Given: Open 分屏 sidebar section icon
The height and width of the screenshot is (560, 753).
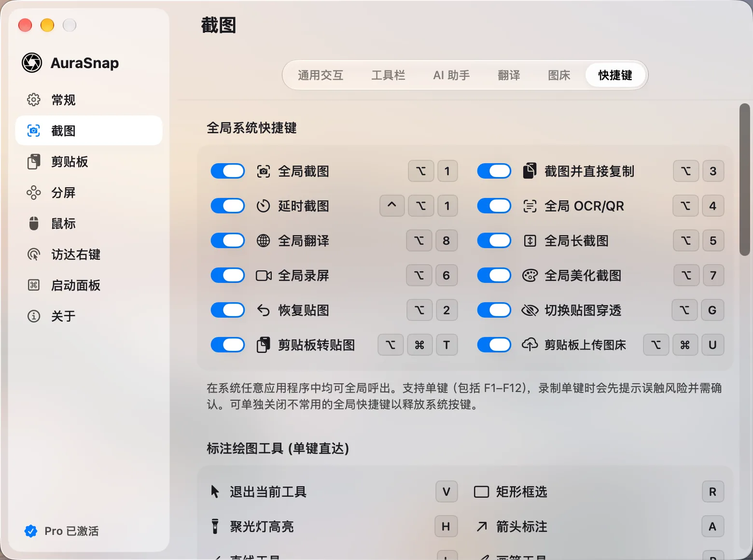Looking at the screenshot, I should 33,193.
